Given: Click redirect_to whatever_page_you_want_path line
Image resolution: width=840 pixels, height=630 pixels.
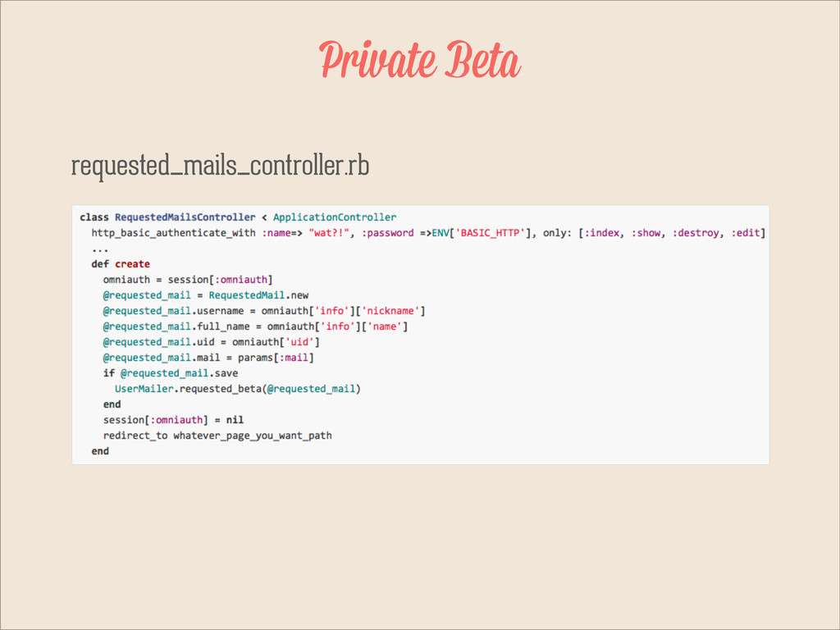Looking at the screenshot, I should click(217, 436).
